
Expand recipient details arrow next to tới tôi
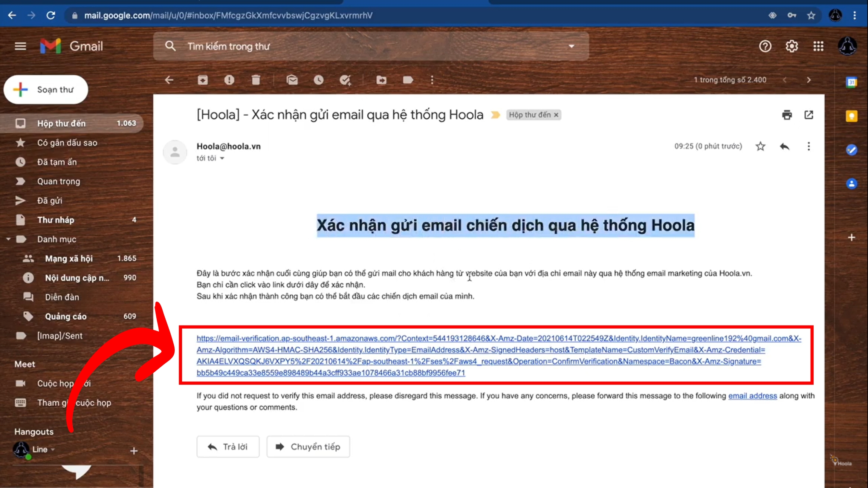point(222,158)
